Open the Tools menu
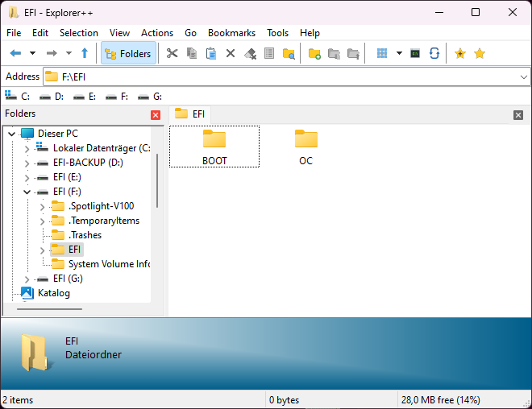Image resolution: width=532 pixels, height=409 pixels. click(x=277, y=33)
